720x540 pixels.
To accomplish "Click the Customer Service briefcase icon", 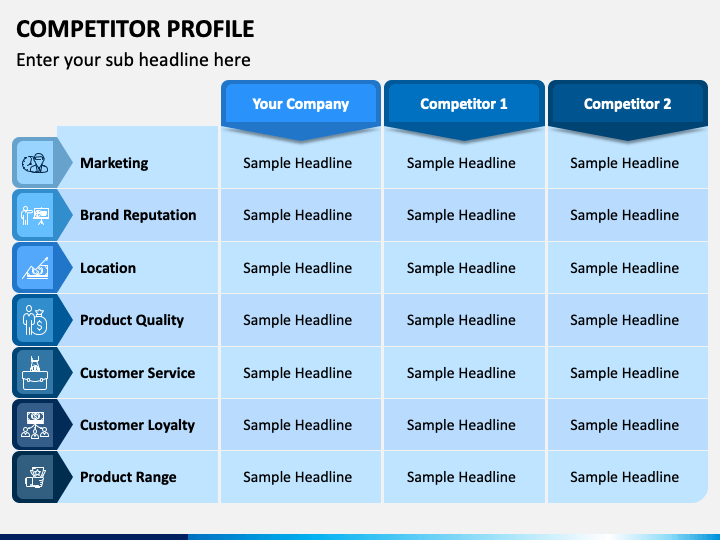I will click(x=35, y=373).
